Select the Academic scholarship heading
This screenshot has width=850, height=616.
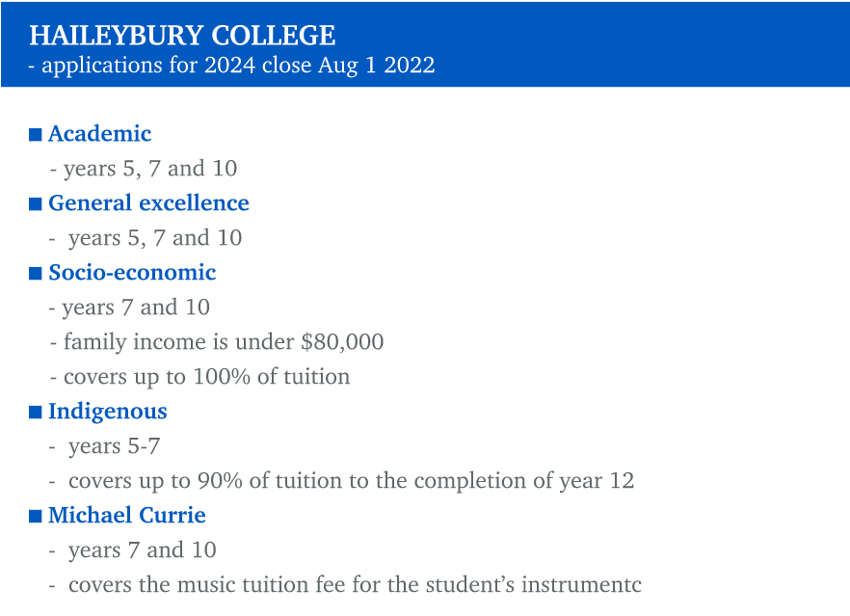point(100,134)
